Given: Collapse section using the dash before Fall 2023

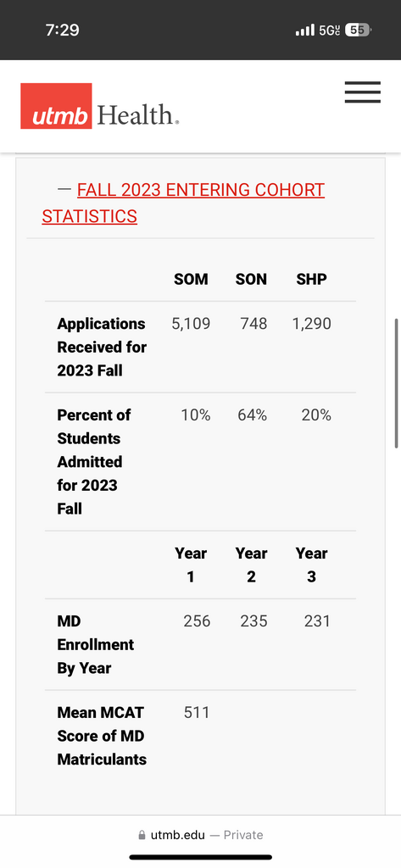Looking at the screenshot, I should point(64,189).
